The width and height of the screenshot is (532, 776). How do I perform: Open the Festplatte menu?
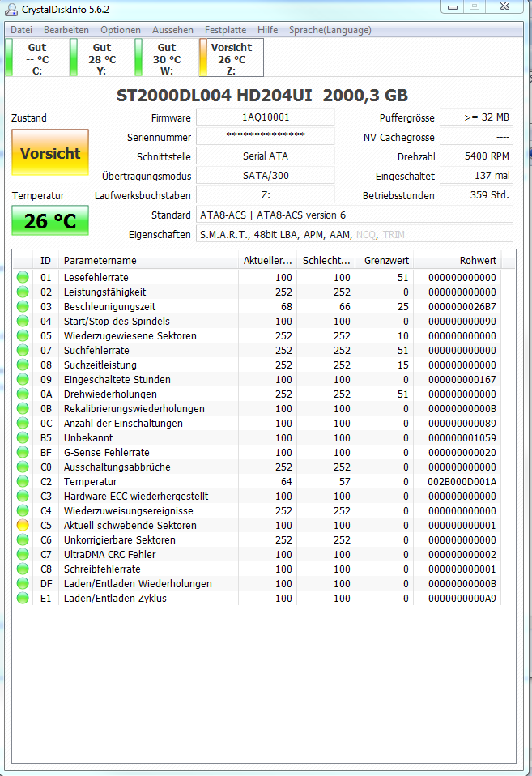(225, 30)
